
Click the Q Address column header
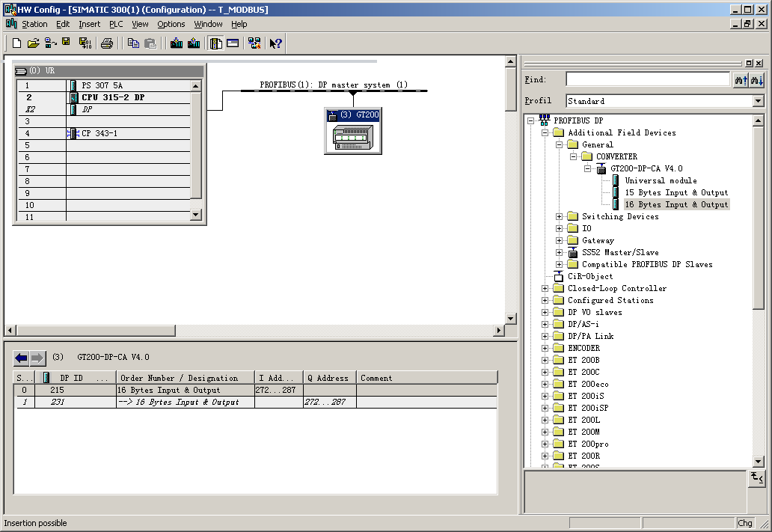tap(329, 378)
